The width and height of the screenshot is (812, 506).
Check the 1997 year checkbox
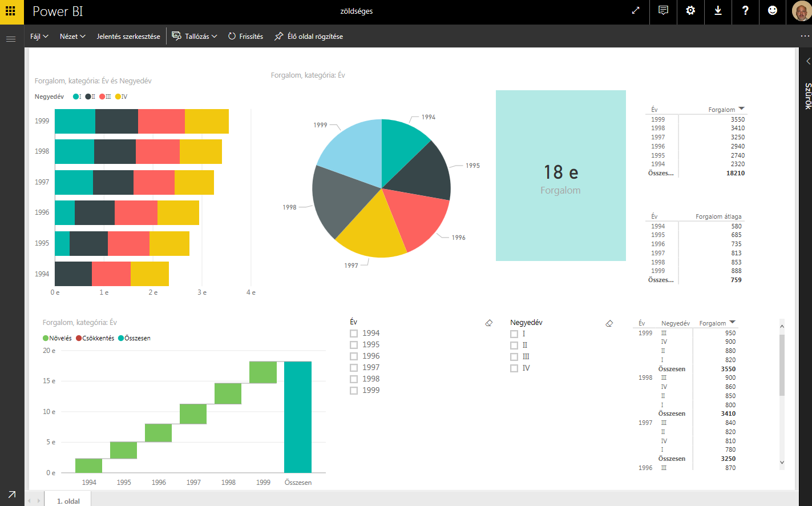tap(354, 368)
